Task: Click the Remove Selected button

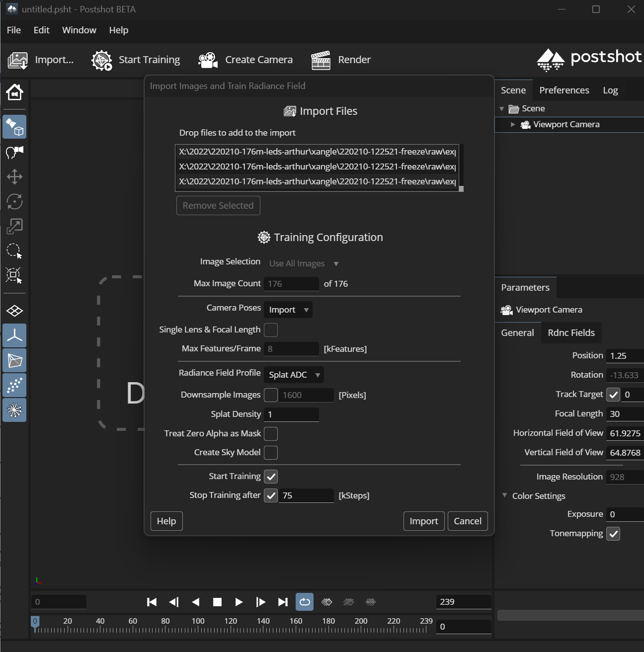Action: click(218, 205)
